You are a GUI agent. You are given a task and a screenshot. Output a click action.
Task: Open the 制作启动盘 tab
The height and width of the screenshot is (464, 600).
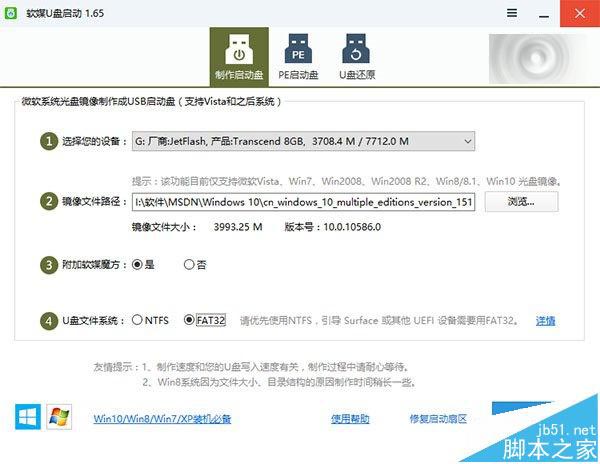tap(239, 57)
